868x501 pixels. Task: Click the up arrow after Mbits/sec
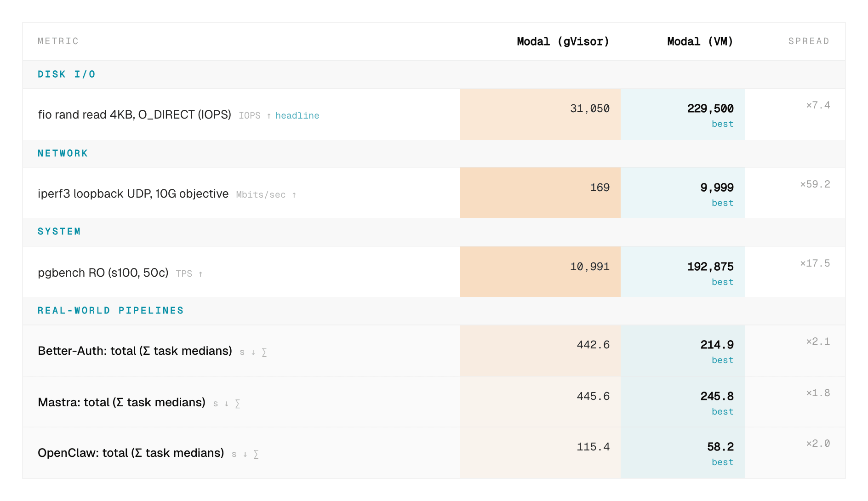click(x=294, y=195)
